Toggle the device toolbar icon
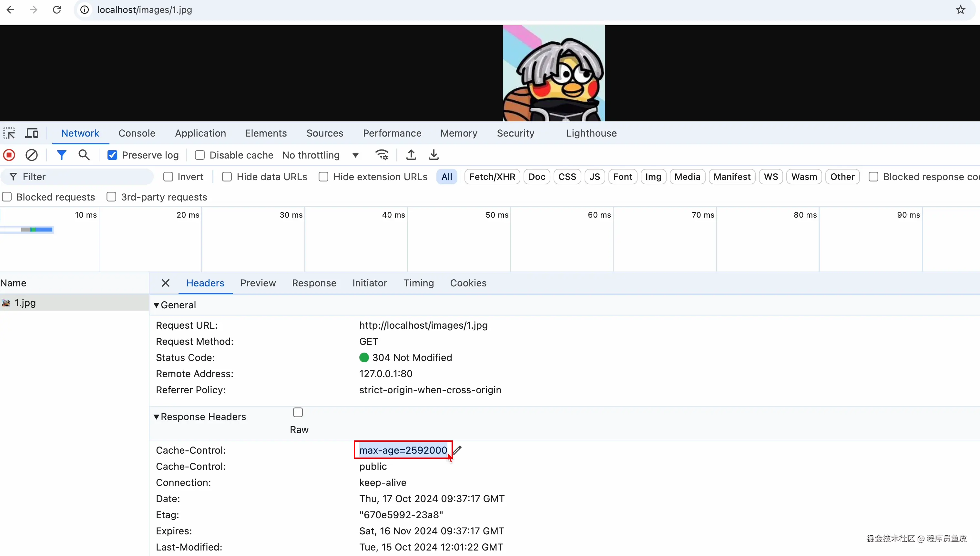Screen dimensions: 980x556 pos(32,133)
